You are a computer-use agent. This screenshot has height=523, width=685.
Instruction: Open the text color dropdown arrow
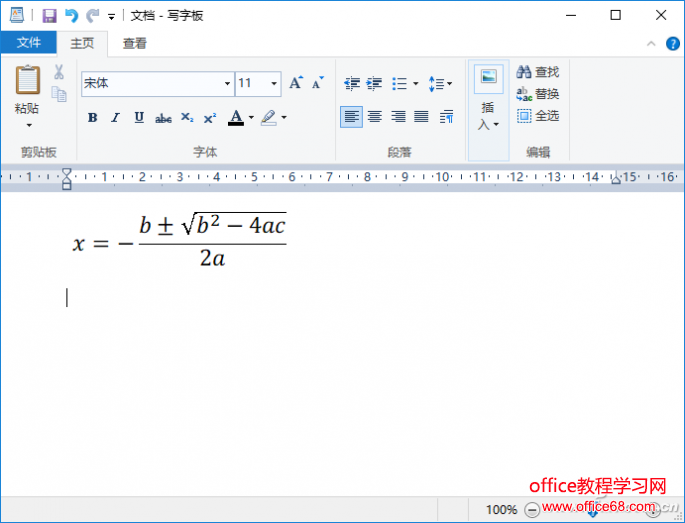coord(251,117)
